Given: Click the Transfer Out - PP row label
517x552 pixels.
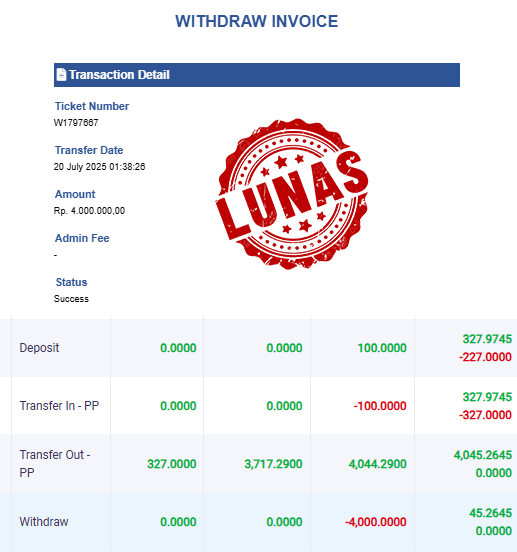Looking at the screenshot, I should (55, 463).
